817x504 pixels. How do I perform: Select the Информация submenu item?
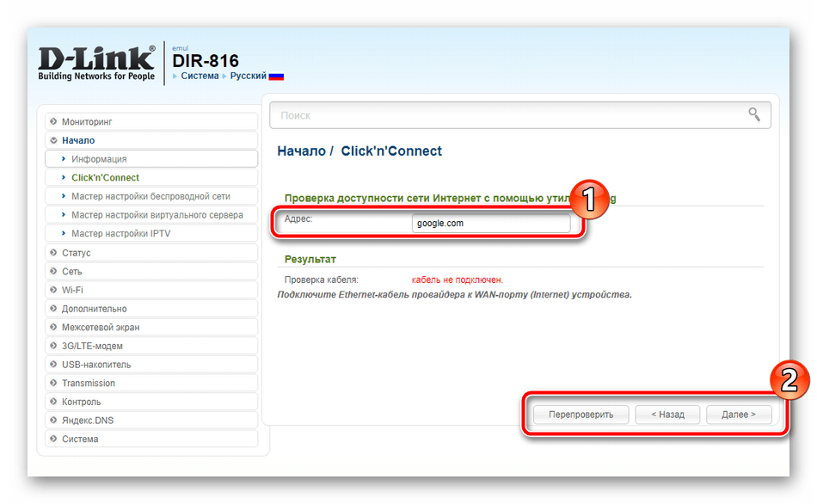(151, 159)
